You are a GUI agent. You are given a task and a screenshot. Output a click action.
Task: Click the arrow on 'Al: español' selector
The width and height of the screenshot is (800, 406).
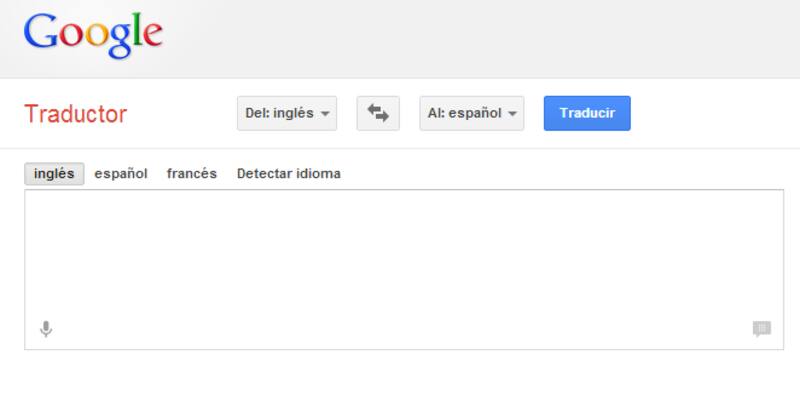[x=513, y=114]
